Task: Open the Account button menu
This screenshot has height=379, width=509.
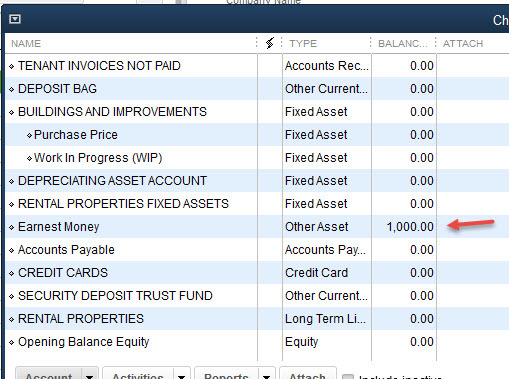Action: point(57,374)
